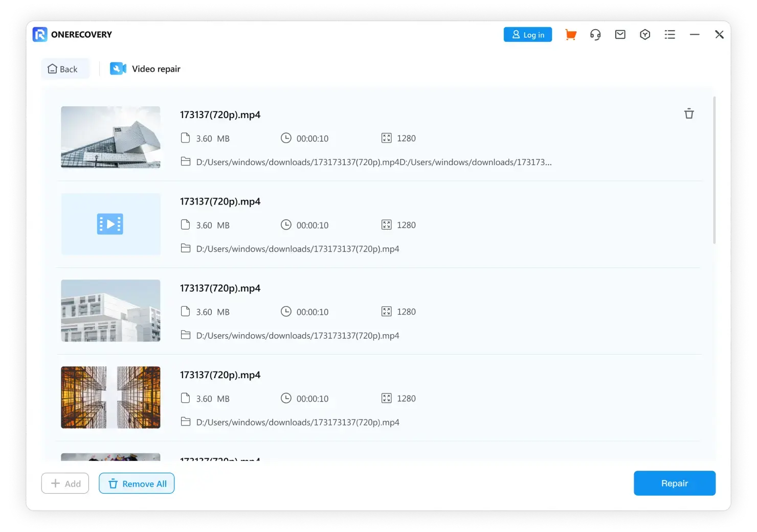757x532 pixels.
Task: Click the Video repair wrench icon
Action: [118, 69]
